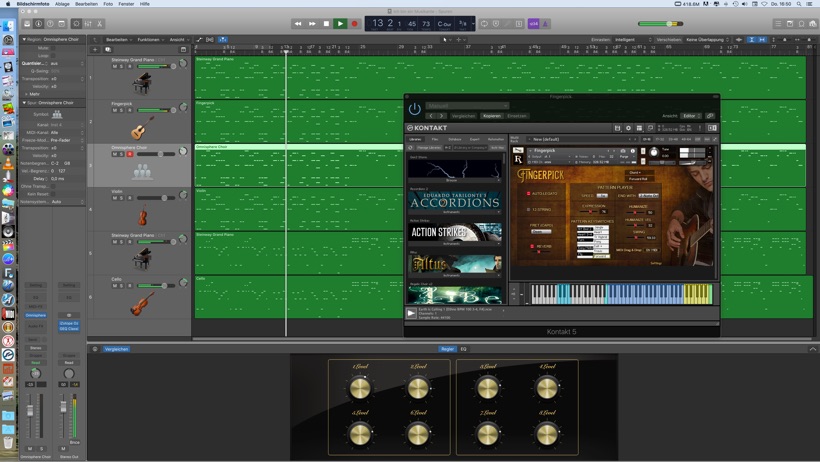
Task: Click the Kontakt workspace layout icon
Action: point(639,128)
